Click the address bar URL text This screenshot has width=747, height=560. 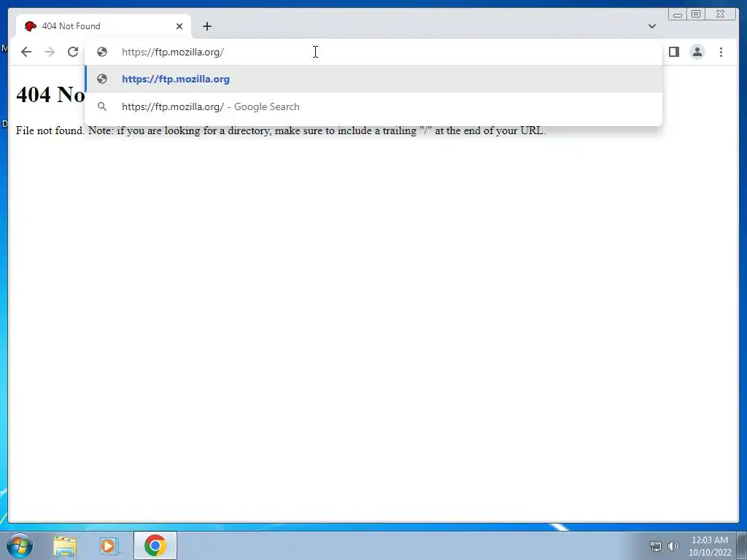(172, 52)
